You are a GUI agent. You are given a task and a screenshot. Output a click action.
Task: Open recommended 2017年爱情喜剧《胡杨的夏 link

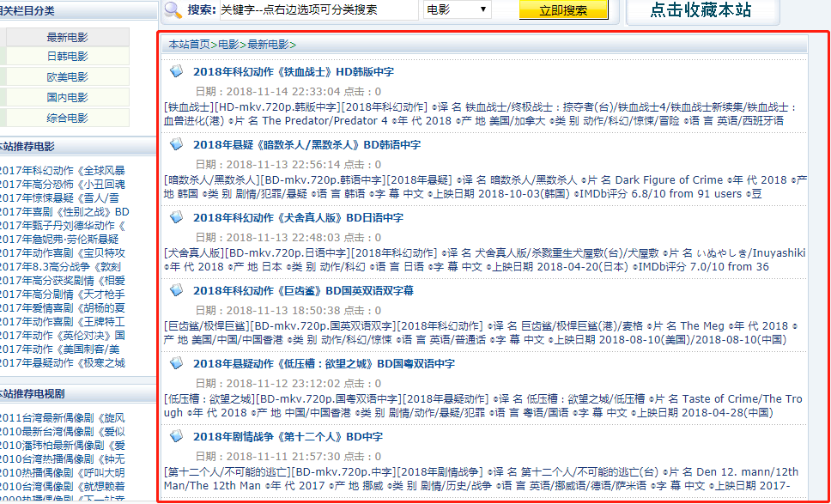pos(62,308)
